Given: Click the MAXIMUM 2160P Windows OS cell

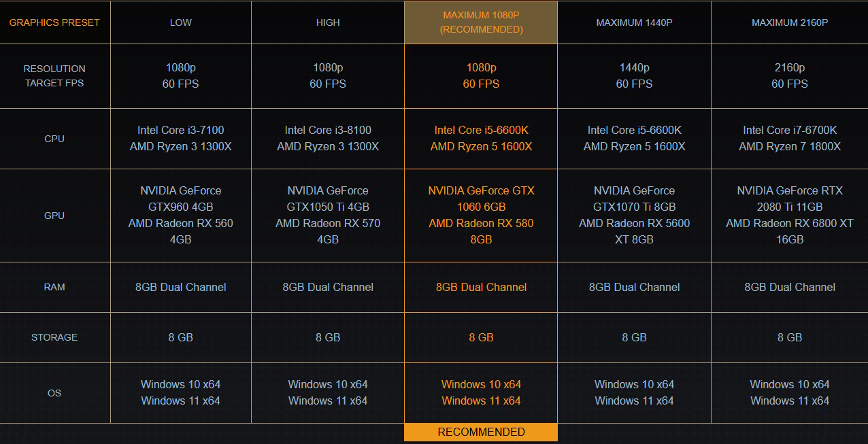Looking at the screenshot, I should point(790,393).
